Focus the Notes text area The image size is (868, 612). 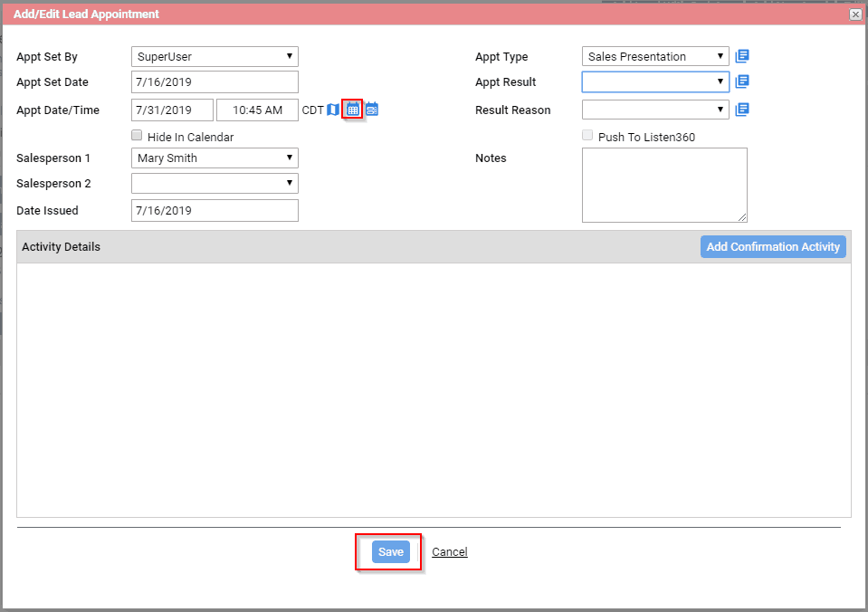pyautogui.click(x=665, y=185)
